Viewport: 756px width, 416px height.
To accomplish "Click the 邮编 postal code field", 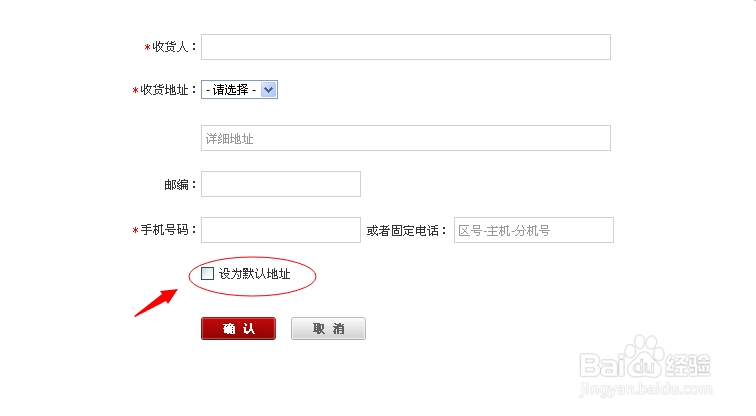I will pos(281,184).
